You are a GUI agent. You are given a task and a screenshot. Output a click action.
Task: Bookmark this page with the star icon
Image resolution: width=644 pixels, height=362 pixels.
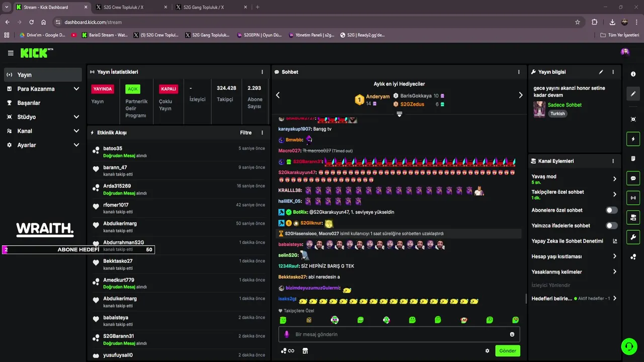578,22
